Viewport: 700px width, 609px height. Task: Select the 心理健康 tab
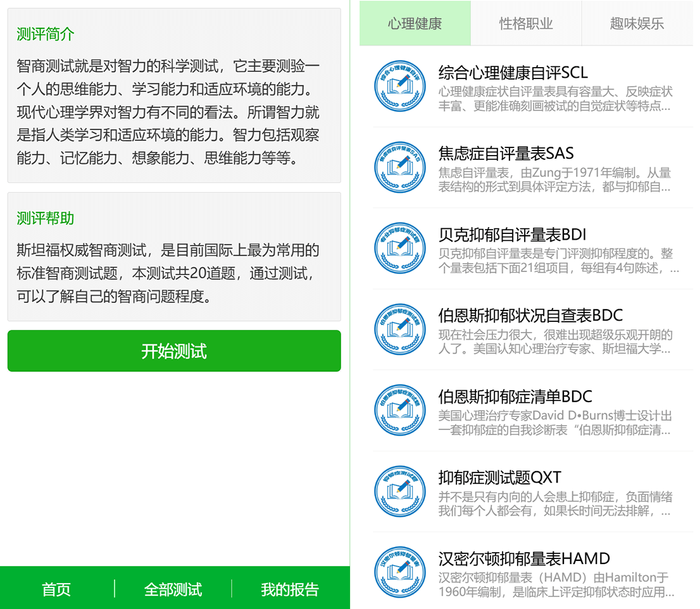coord(414,23)
